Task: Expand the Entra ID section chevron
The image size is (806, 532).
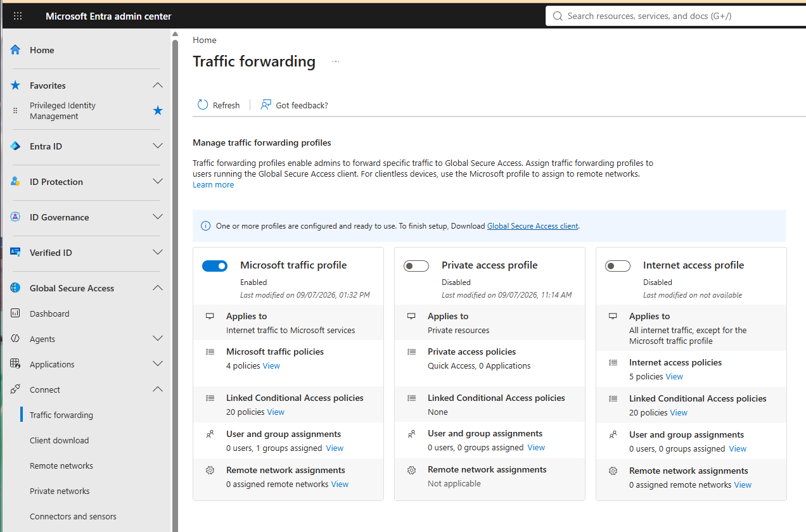Action: (158, 146)
